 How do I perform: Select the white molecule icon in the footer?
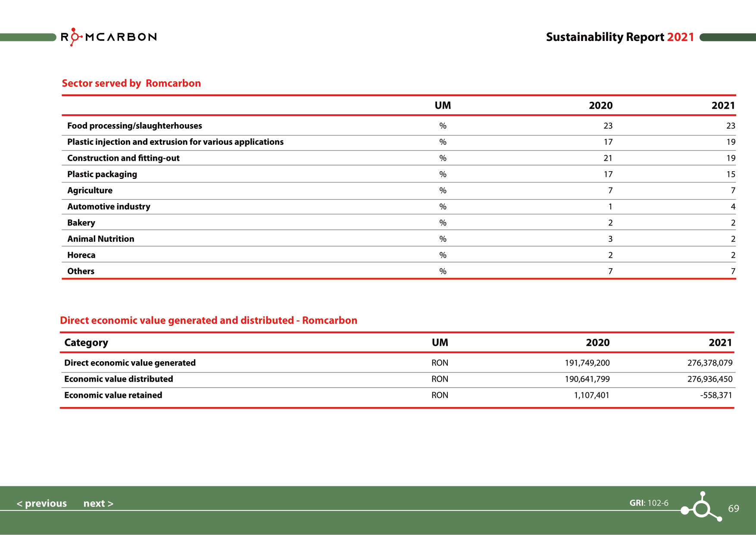coord(703,508)
